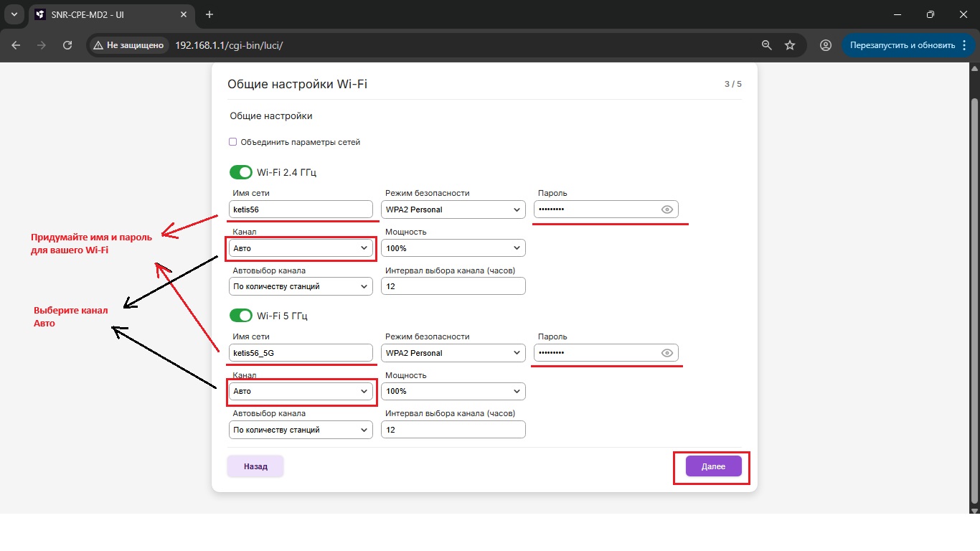Click the '3 / 5' step indicator

[732, 84]
